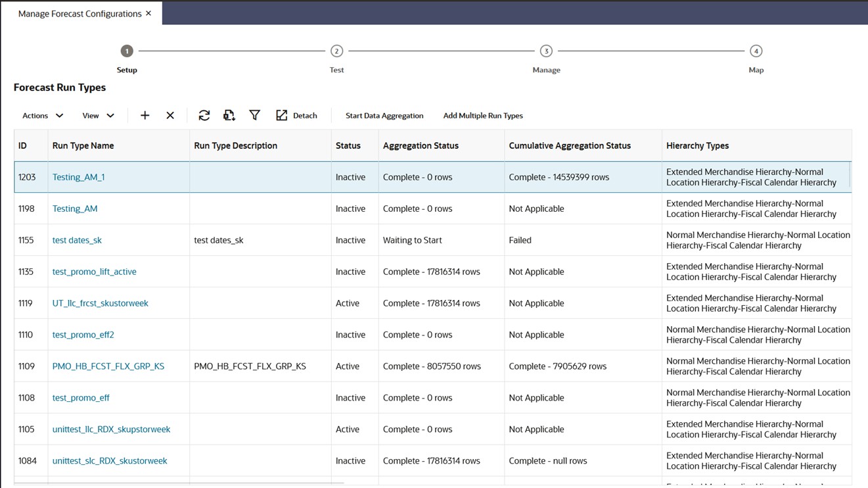Select the Manage Forecast Configurations tab

point(80,14)
